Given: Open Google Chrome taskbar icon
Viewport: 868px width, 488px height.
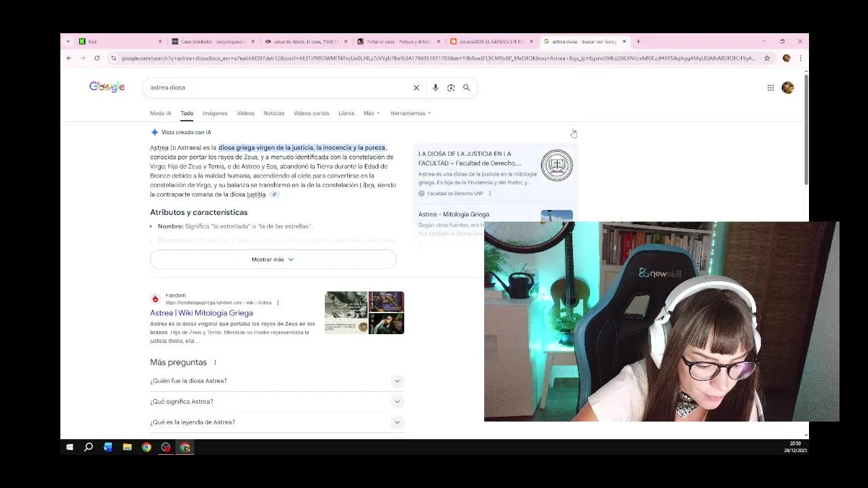Looking at the screenshot, I should tap(146, 447).
